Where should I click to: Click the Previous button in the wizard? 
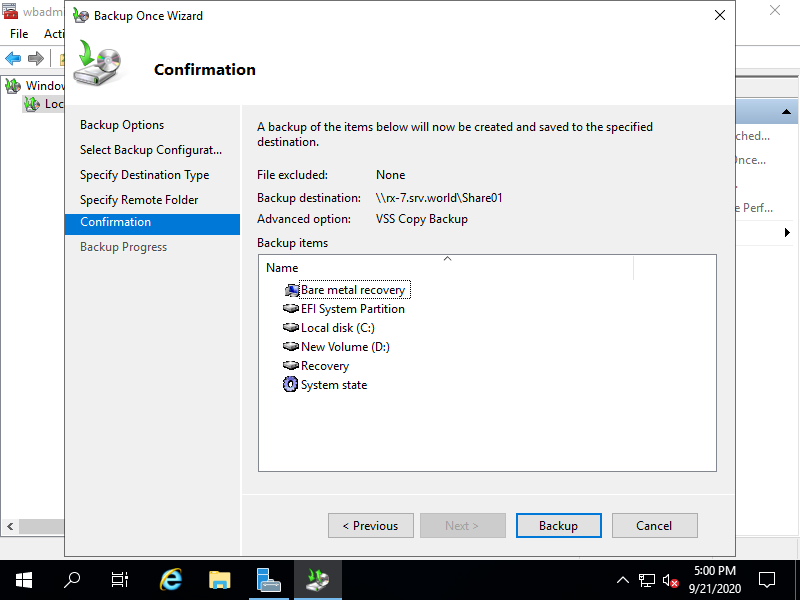pos(370,525)
